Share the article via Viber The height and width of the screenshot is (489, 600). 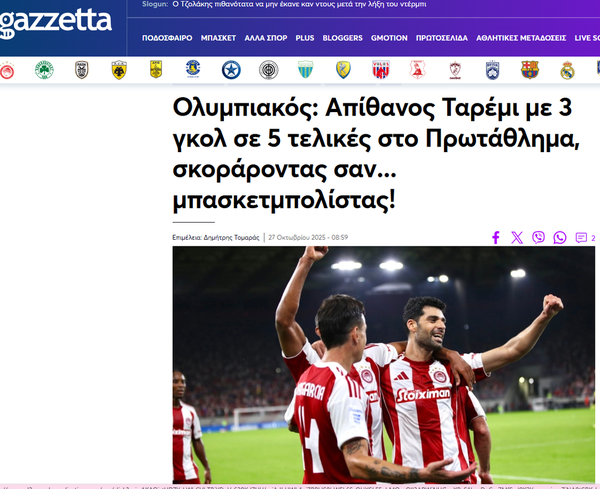pyautogui.click(x=539, y=238)
